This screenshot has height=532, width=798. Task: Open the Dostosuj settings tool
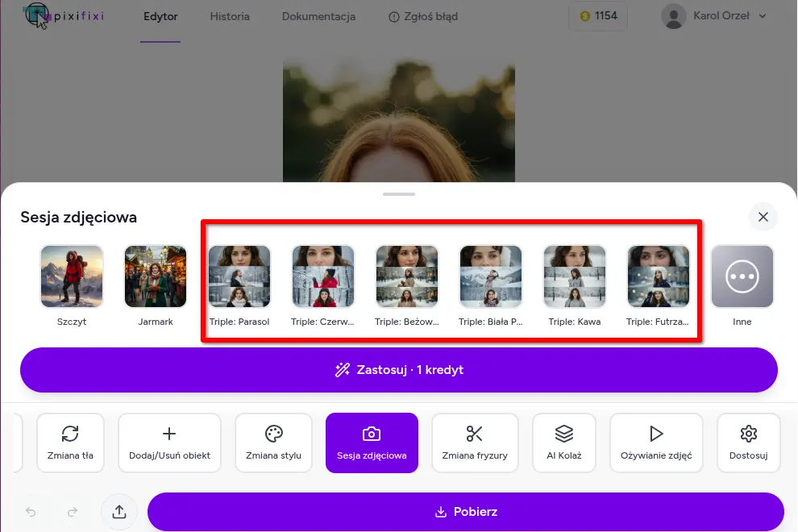pyautogui.click(x=748, y=443)
